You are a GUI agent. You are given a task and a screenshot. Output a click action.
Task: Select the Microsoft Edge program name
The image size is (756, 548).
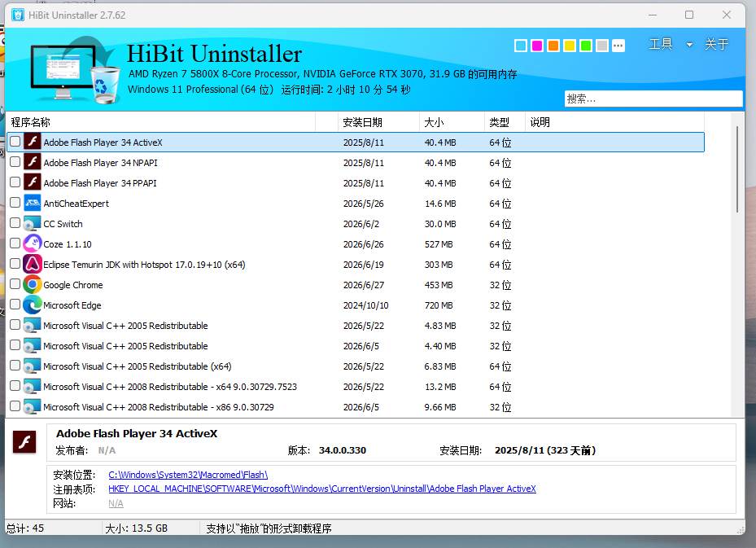click(x=72, y=305)
